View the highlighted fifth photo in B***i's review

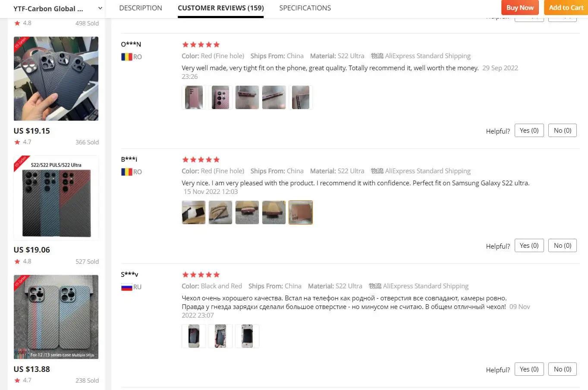click(301, 212)
